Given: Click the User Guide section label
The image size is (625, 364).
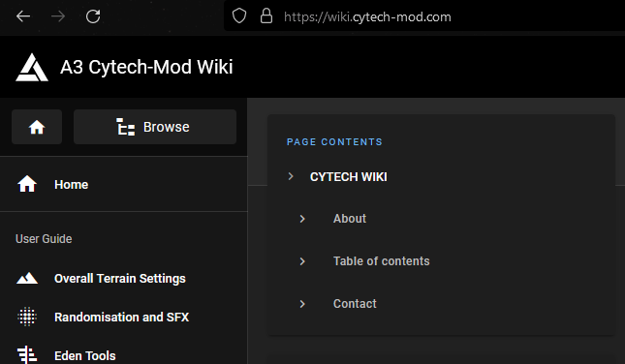Looking at the screenshot, I should pyautogui.click(x=44, y=239).
